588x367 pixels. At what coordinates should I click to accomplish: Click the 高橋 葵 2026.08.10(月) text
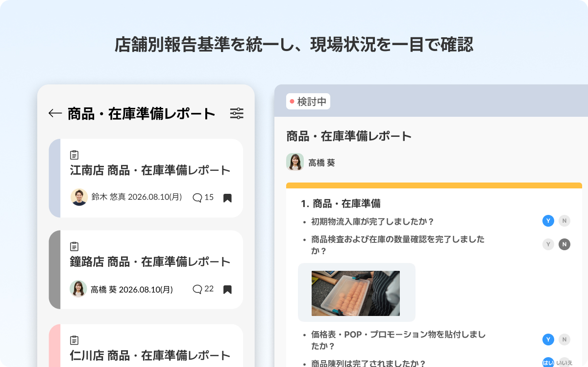pyautogui.click(x=132, y=289)
